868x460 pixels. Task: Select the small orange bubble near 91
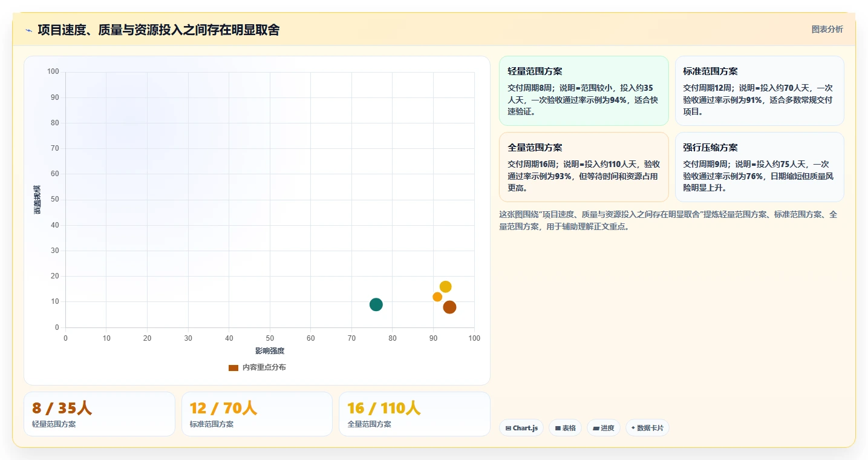tap(437, 297)
